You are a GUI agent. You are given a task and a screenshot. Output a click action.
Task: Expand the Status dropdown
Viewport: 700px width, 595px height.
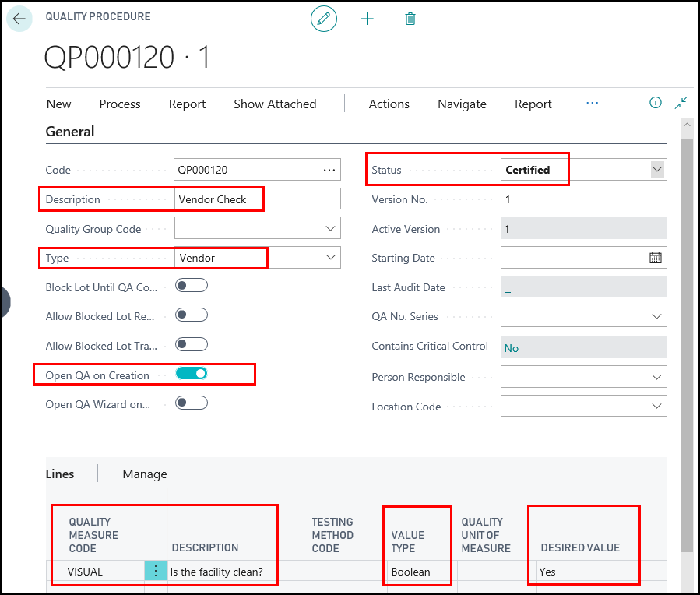(657, 170)
